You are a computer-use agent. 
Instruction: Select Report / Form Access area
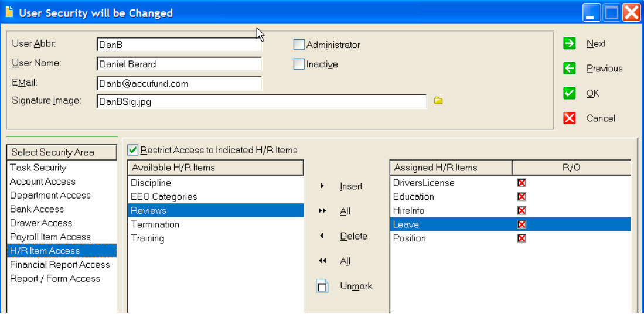click(x=62, y=279)
